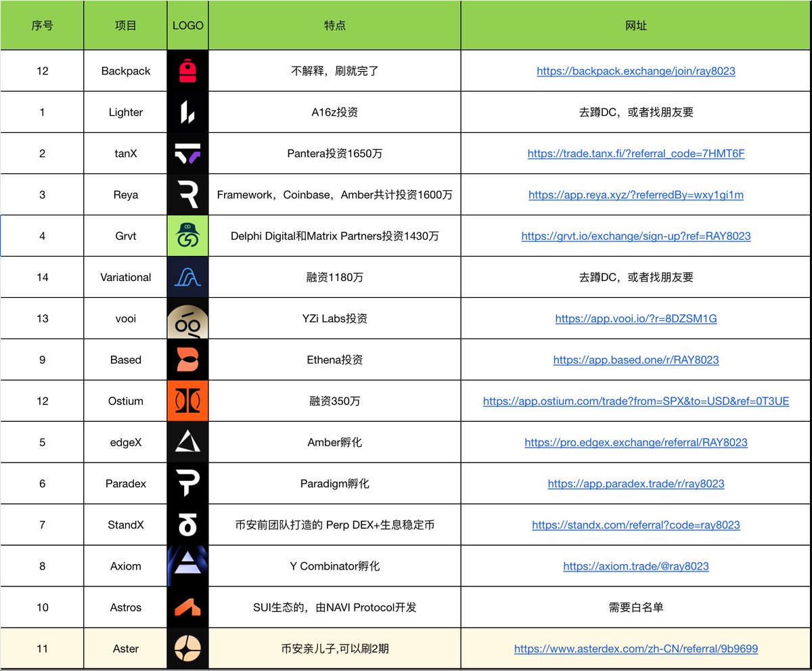Image resolution: width=812 pixels, height=671 pixels.
Task: Select the Axiom project name cell
Action: pyautogui.click(x=125, y=567)
